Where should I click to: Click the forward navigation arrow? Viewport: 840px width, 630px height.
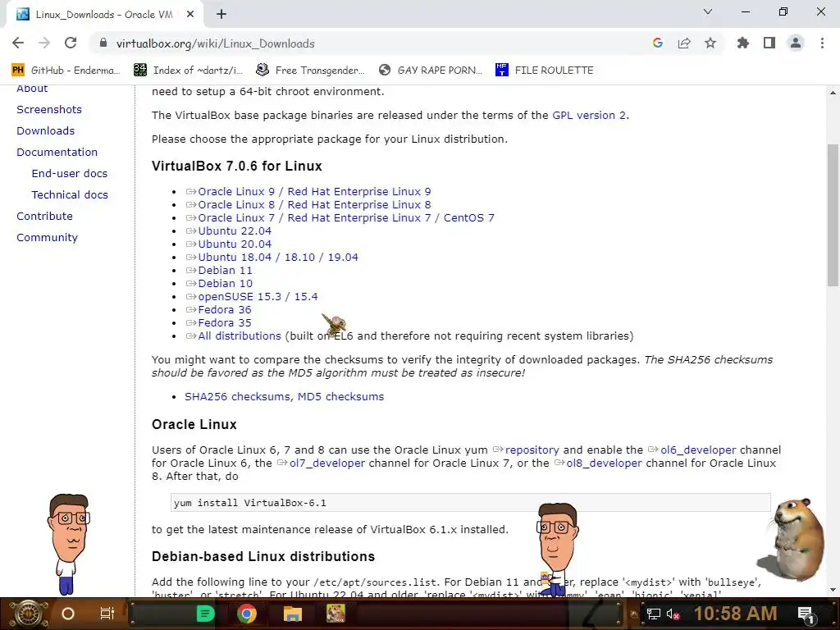pos(44,43)
